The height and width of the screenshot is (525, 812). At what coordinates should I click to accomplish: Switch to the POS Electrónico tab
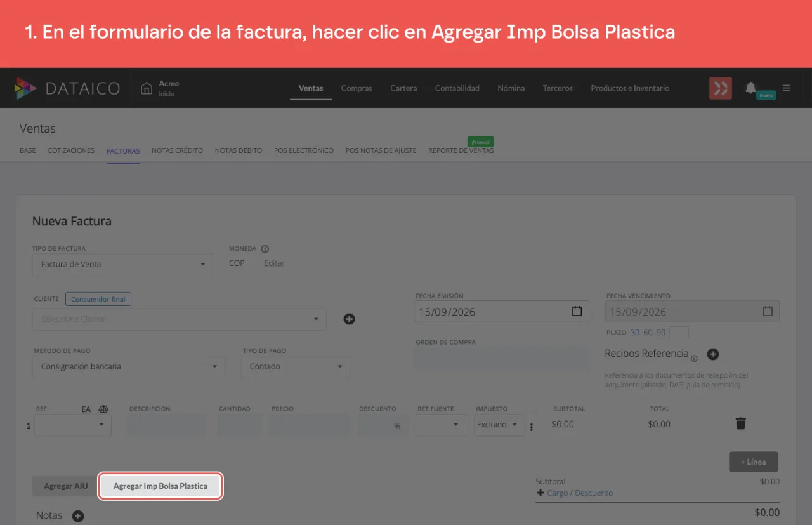[x=304, y=150]
